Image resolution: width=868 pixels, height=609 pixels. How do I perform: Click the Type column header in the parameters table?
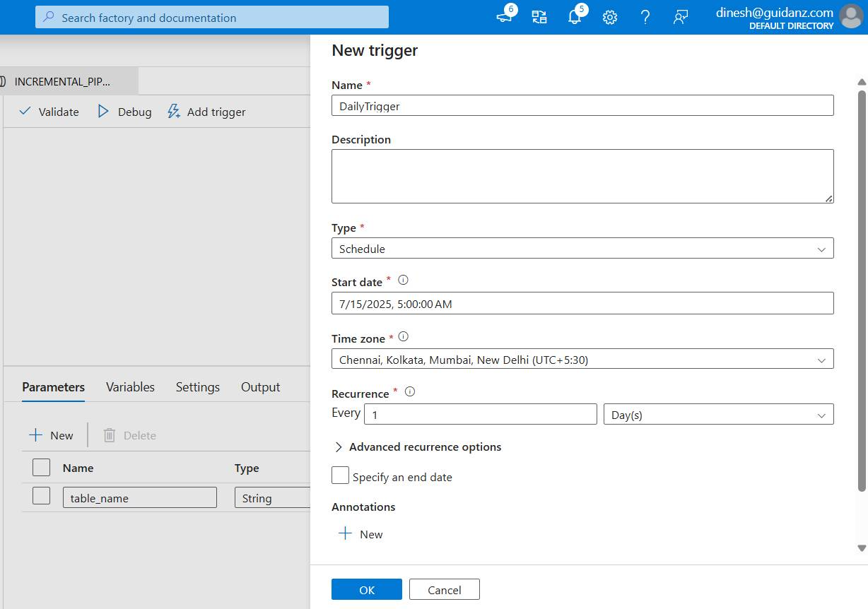tap(247, 468)
